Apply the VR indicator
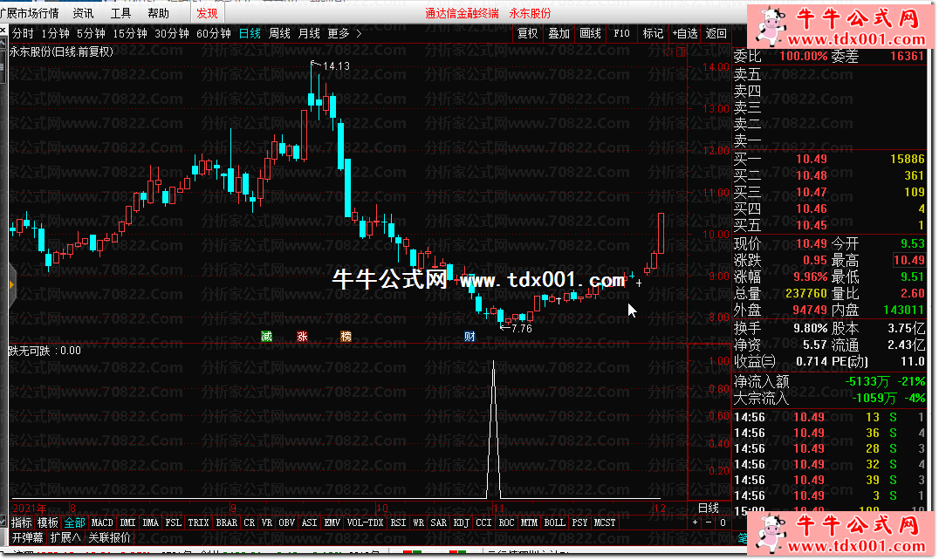This screenshot has height=560, width=939. point(267,522)
